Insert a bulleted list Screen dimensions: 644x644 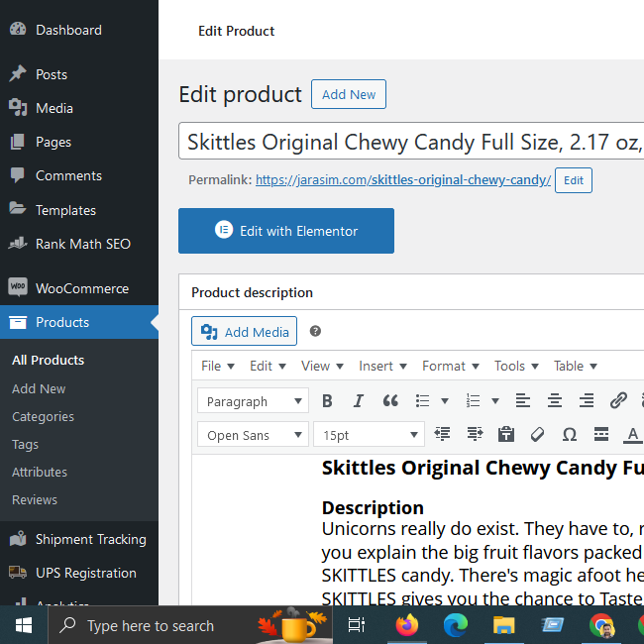[x=422, y=400]
